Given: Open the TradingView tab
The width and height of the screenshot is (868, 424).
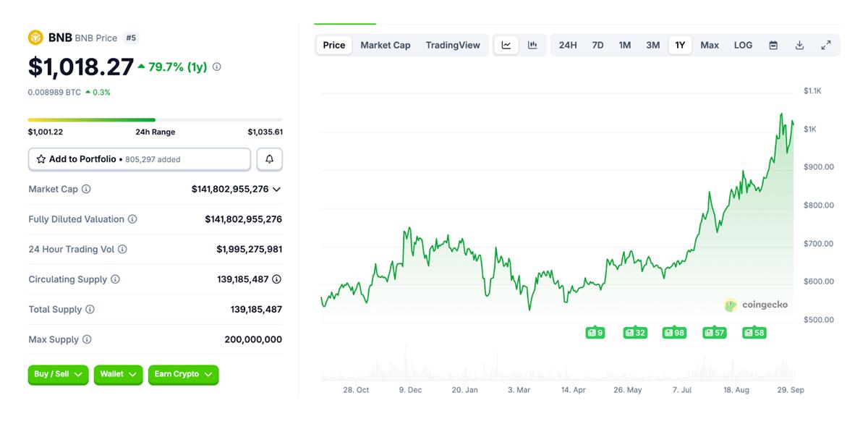Looking at the screenshot, I should [453, 45].
